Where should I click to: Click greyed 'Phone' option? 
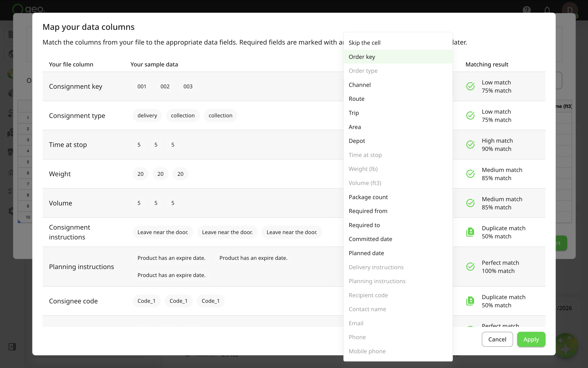[398, 337]
